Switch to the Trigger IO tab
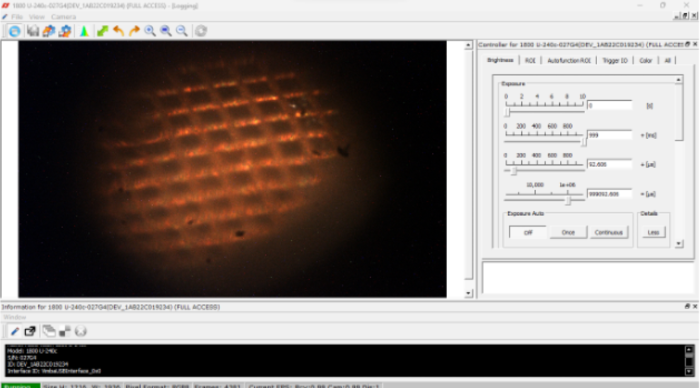The height and width of the screenshot is (388, 700). pos(615,60)
